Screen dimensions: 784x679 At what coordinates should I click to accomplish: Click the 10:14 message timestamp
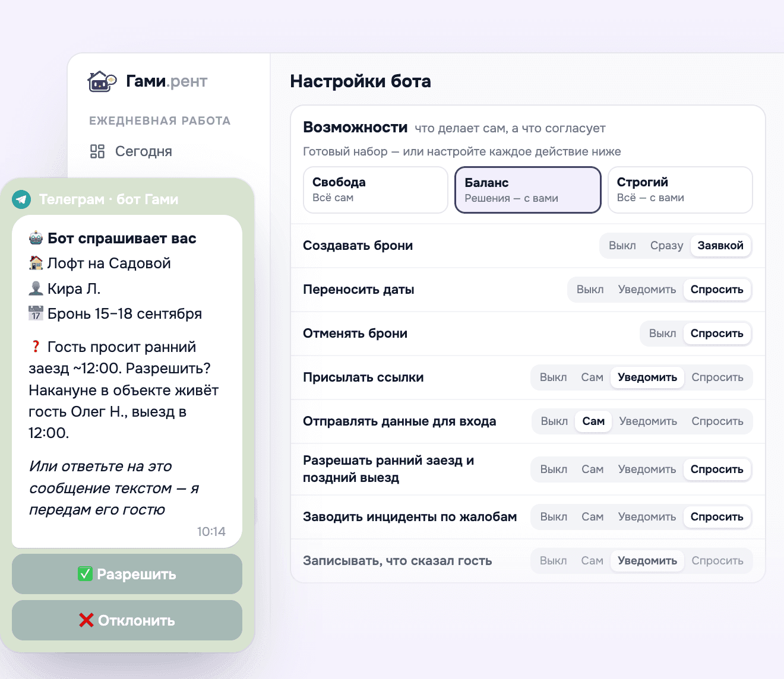click(211, 531)
